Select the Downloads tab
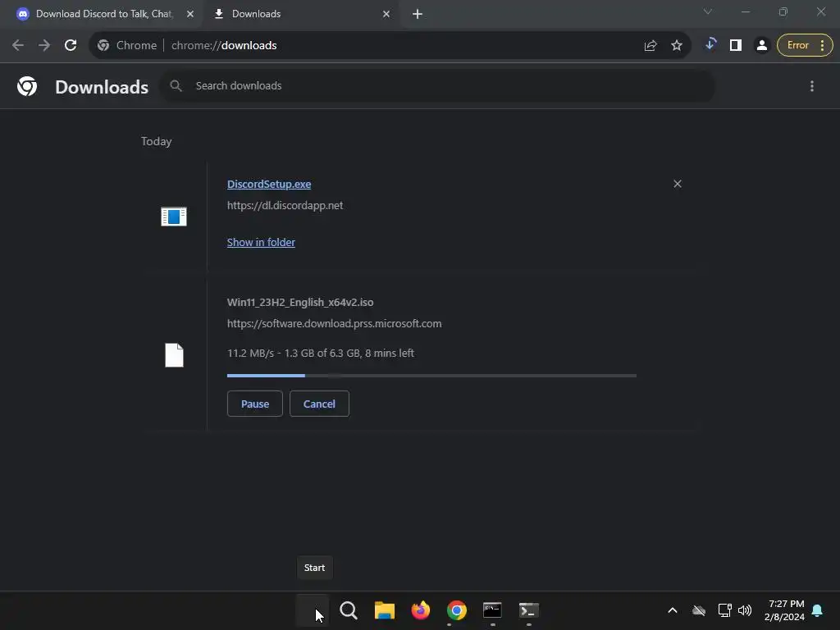840x630 pixels. pos(302,14)
